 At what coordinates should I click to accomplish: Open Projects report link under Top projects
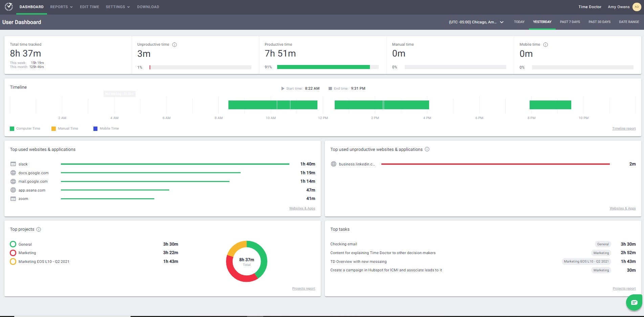pos(304,289)
